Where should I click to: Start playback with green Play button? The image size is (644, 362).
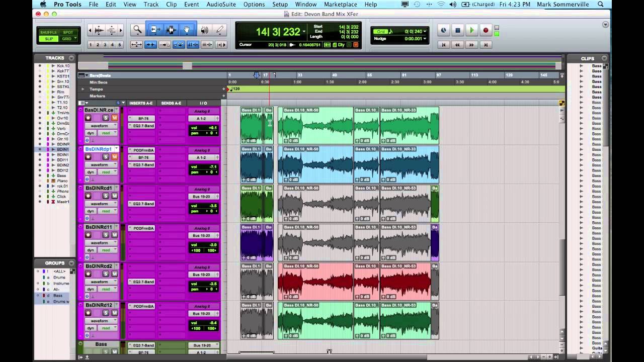tap(471, 30)
